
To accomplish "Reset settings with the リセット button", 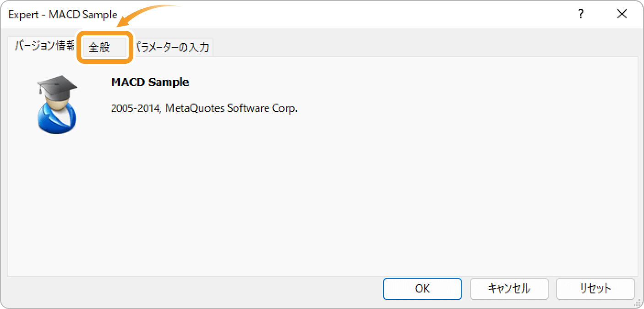I will coord(595,288).
